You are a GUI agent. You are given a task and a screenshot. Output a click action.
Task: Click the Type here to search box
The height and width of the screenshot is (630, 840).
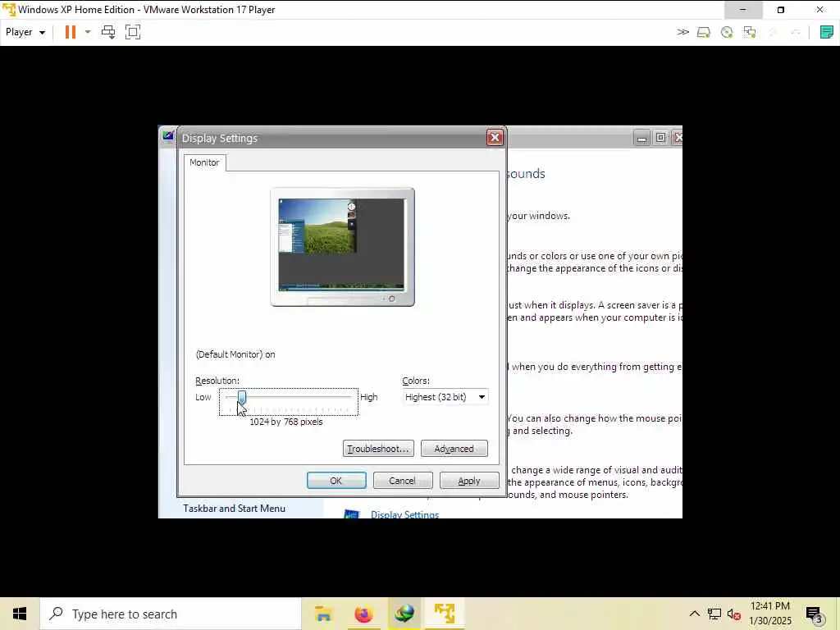pos(171,614)
